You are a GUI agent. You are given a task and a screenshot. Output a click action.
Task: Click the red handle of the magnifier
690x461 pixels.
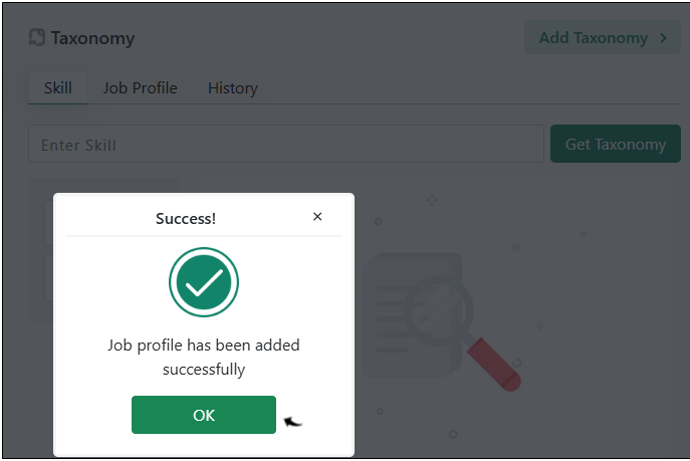click(494, 364)
